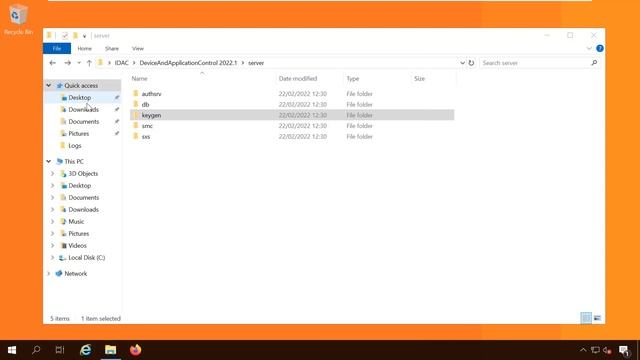Collapse the Quick access tree node
The image size is (640, 360).
point(49,85)
